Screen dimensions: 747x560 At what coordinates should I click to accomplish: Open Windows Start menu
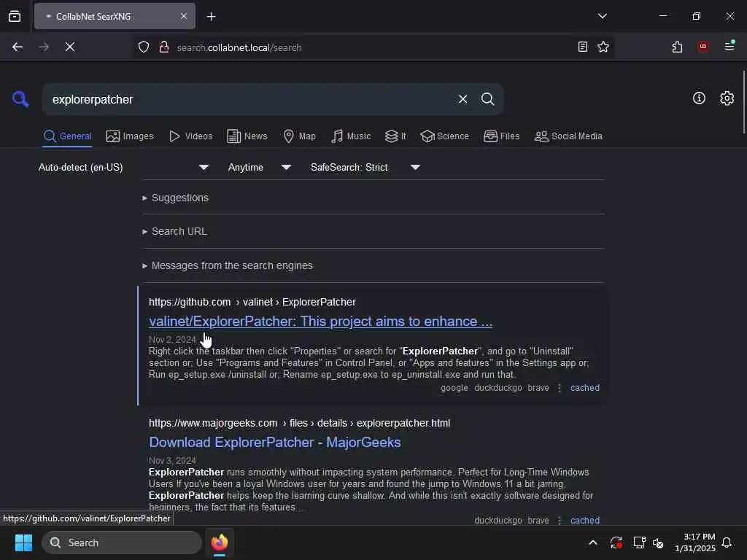[x=23, y=542]
